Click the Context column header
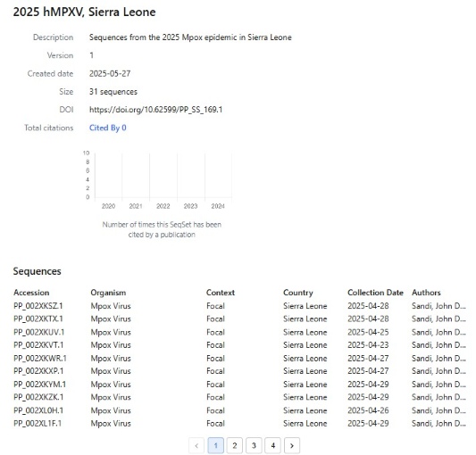 tap(221, 293)
